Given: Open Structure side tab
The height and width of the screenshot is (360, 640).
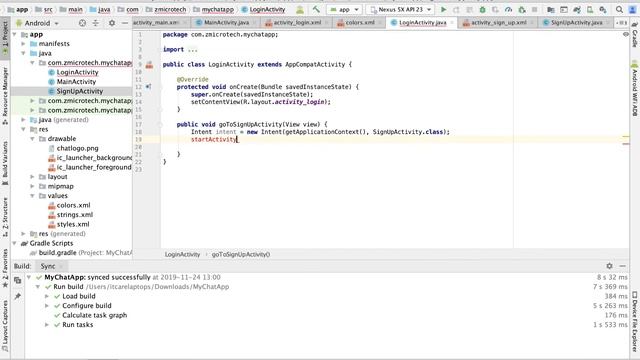Looking at the screenshot, I should [x=5, y=218].
